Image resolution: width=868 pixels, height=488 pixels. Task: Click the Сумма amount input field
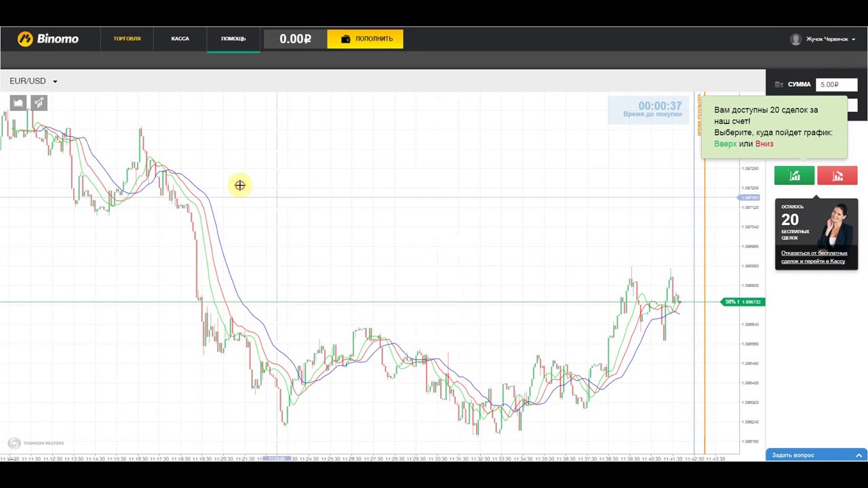click(x=836, y=85)
